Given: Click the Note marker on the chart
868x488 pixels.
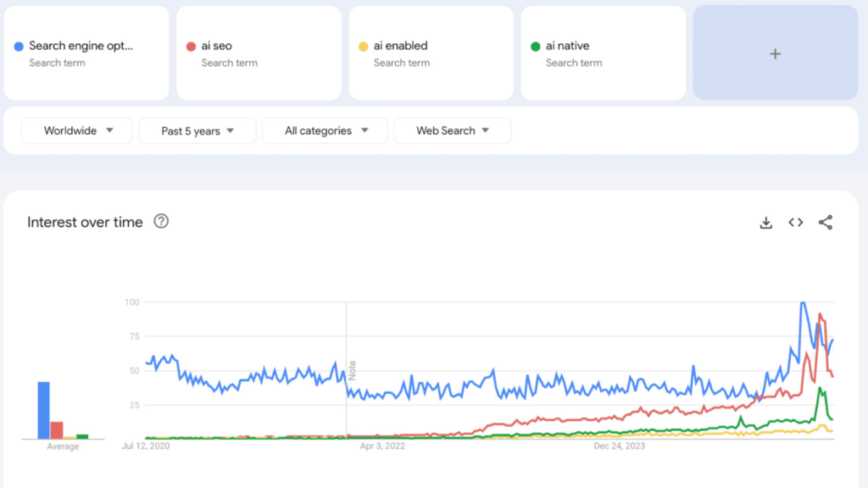Looking at the screenshot, I should point(352,369).
